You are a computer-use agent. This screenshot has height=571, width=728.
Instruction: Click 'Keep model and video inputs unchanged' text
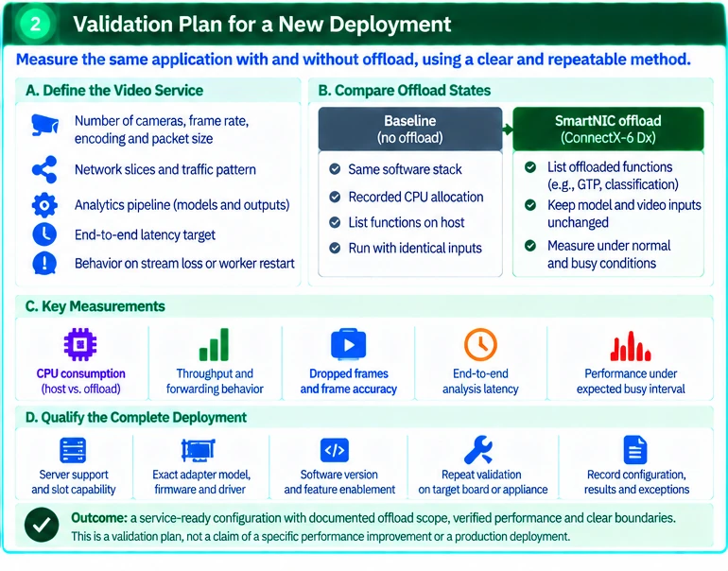coord(624,214)
